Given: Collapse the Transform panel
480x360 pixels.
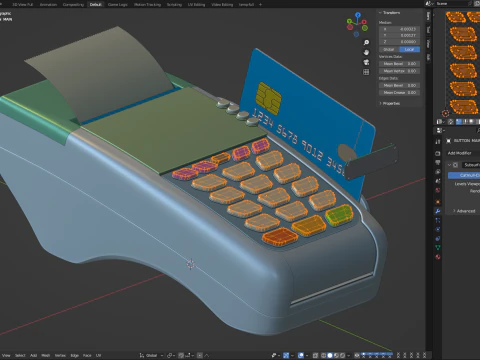Looking at the screenshot, I should (x=380, y=13).
